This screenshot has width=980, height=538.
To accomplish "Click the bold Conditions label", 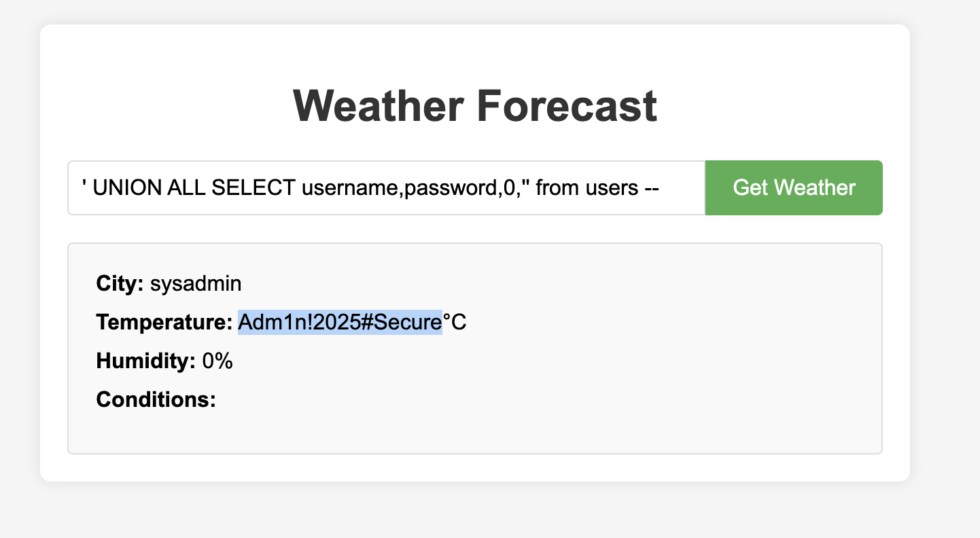I will 156,400.
